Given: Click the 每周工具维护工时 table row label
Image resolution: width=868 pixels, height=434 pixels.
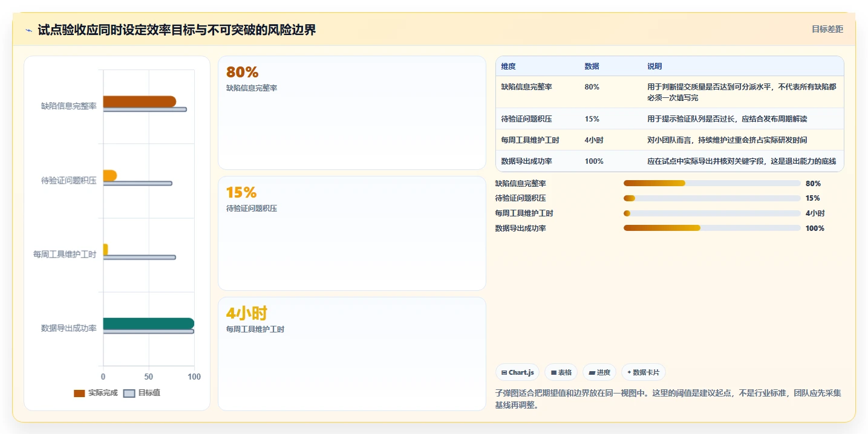Looking at the screenshot, I should coord(530,140).
